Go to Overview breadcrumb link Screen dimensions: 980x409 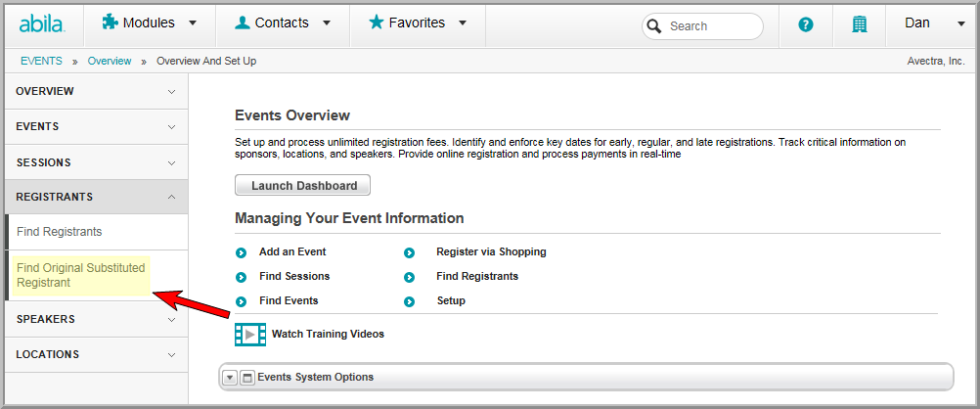tap(110, 61)
